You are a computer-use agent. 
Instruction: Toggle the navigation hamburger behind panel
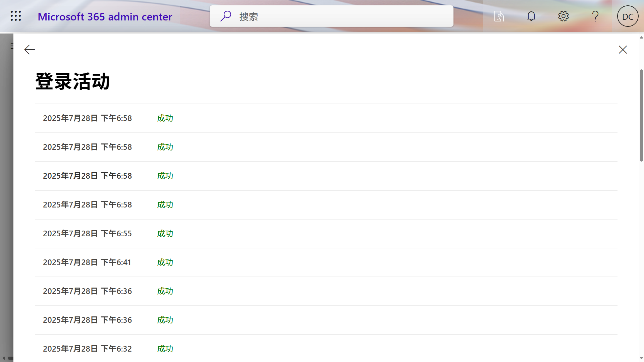pos(12,46)
